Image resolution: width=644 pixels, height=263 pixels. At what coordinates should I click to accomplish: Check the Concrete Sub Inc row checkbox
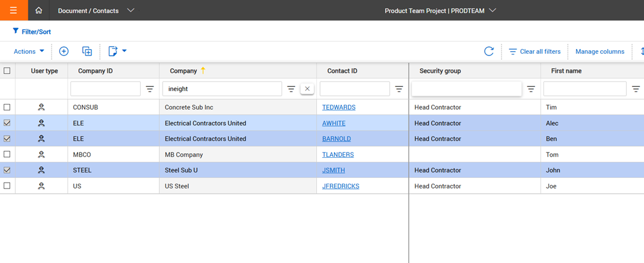(x=7, y=108)
